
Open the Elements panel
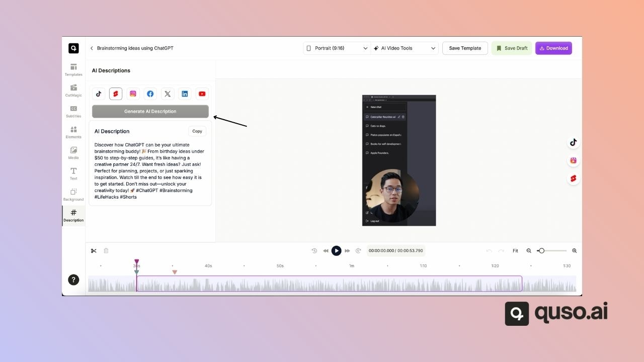click(73, 132)
